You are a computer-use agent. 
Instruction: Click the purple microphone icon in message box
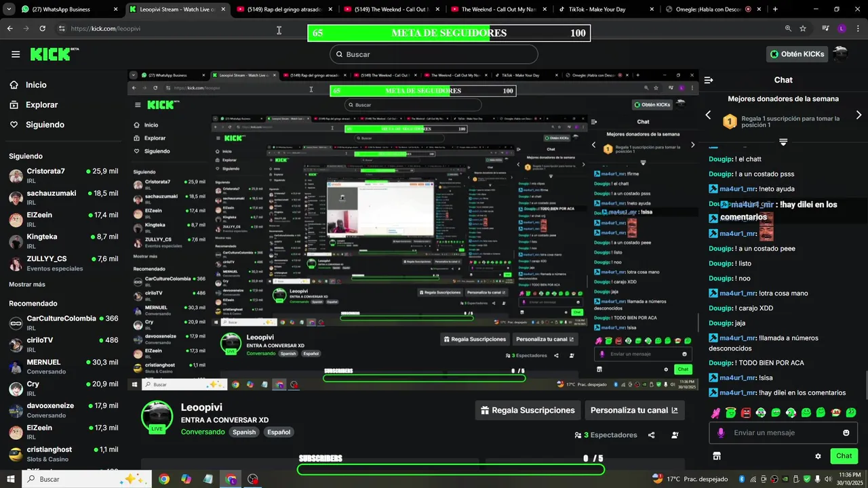click(x=721, y=432)
